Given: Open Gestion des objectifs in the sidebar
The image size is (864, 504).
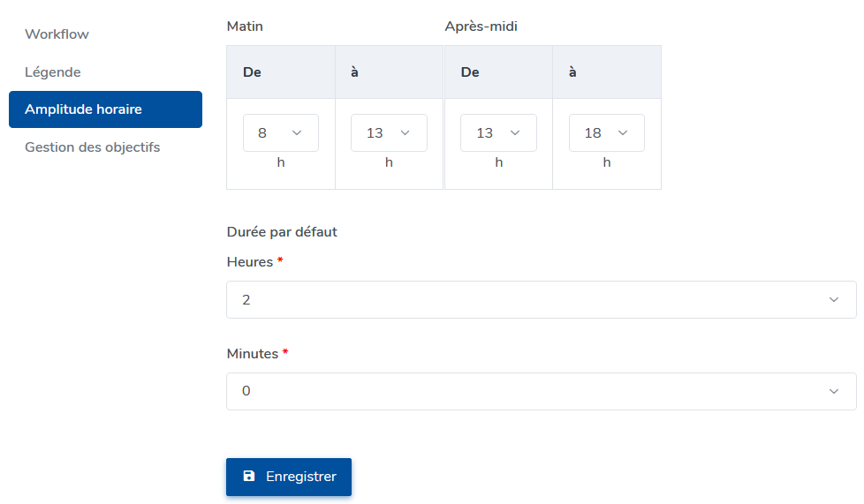Looking at the screenshot, I should tap(93, 147).
